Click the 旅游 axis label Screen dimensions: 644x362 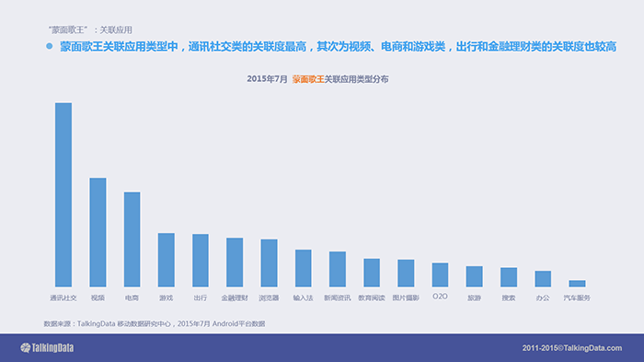point(475,298)
